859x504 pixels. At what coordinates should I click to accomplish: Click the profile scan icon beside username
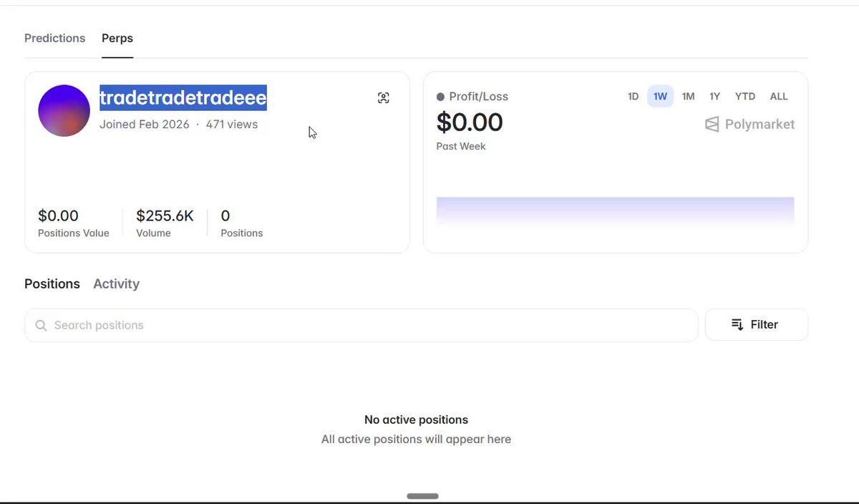point(384,98)
